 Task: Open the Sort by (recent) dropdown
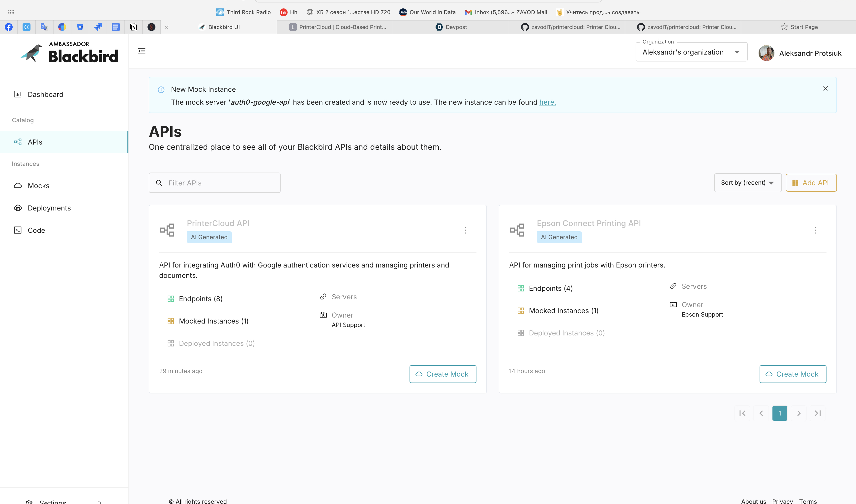tap(747, 183)
